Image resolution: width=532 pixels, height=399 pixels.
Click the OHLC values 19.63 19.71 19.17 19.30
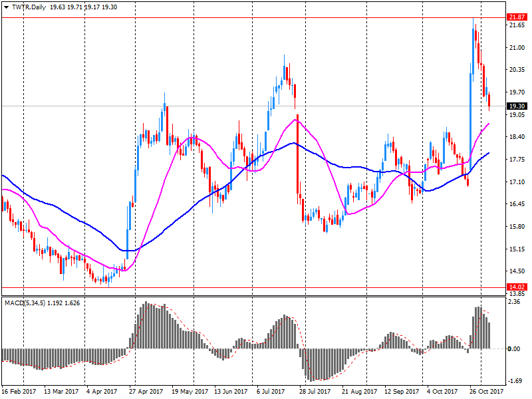[x=83, y=7]
